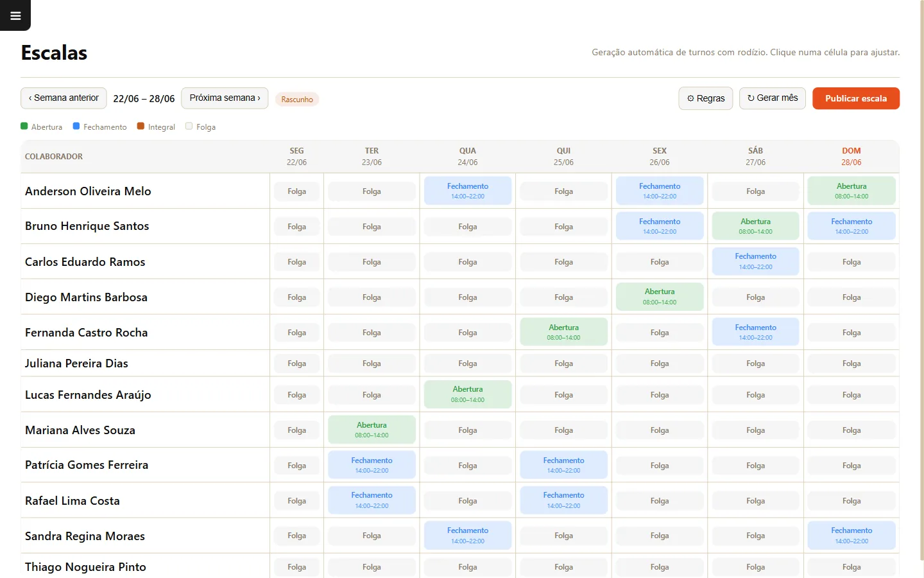Click the Folga legend swatch
This screenshot has width=924, height=578.
pos(189,127)
